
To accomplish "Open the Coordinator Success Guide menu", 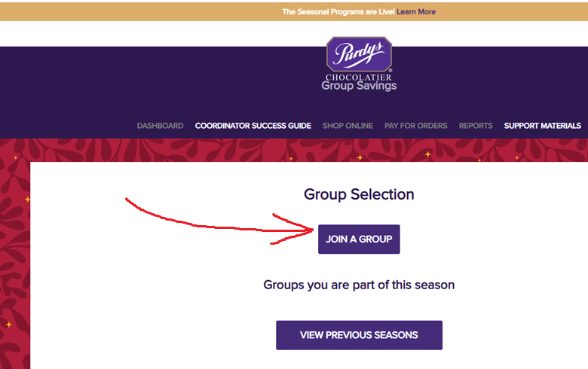I will point(253,126).
